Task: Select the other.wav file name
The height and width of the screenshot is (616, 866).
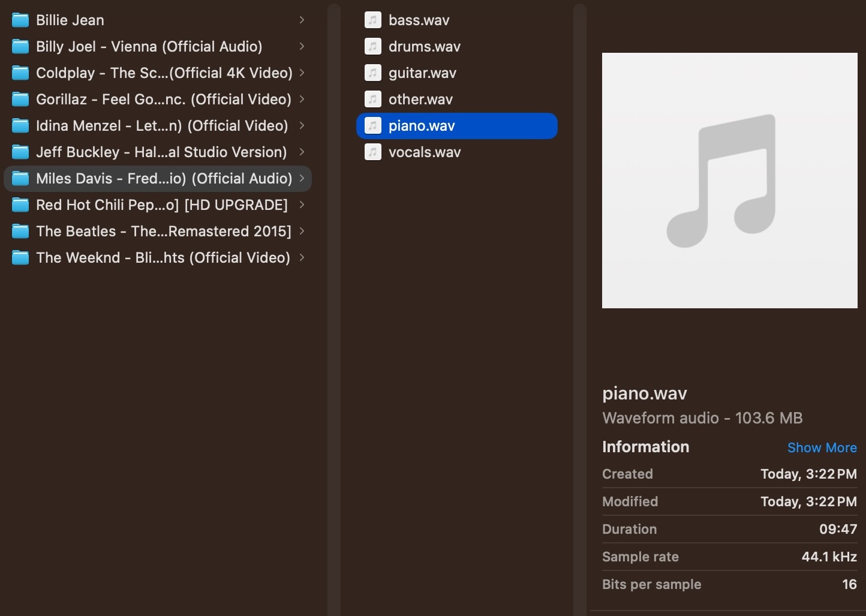Action: click(420, 100)
